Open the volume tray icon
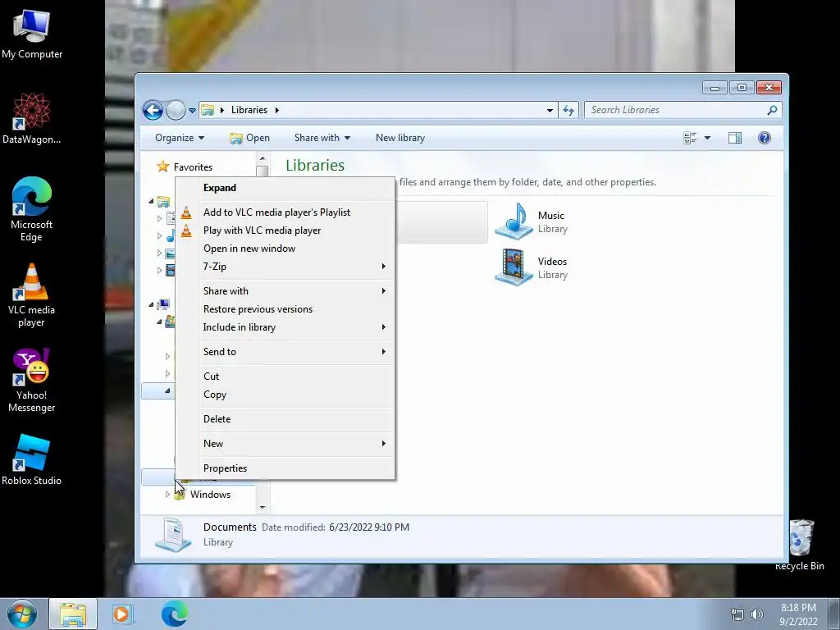The width and height of the screenshot is (840, 630). [x=756, y=614]
